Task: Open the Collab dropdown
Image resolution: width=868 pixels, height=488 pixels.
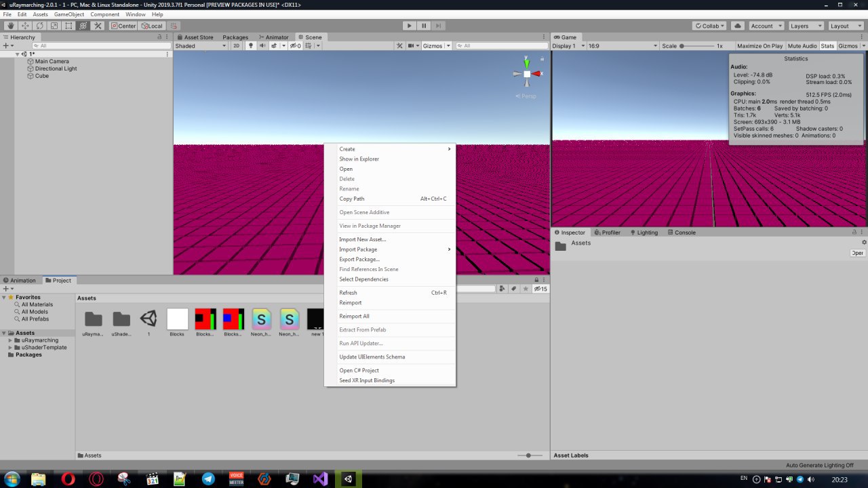Action: coord(709,26)
